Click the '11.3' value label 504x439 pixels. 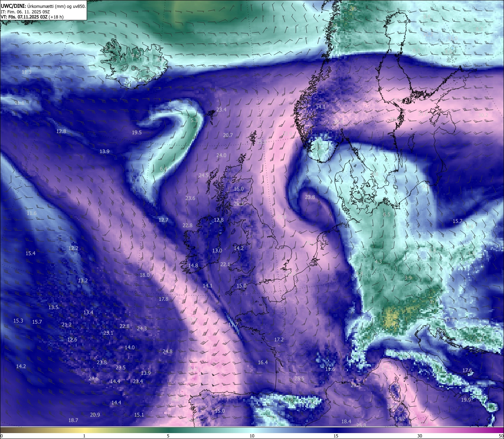[26, 72]
